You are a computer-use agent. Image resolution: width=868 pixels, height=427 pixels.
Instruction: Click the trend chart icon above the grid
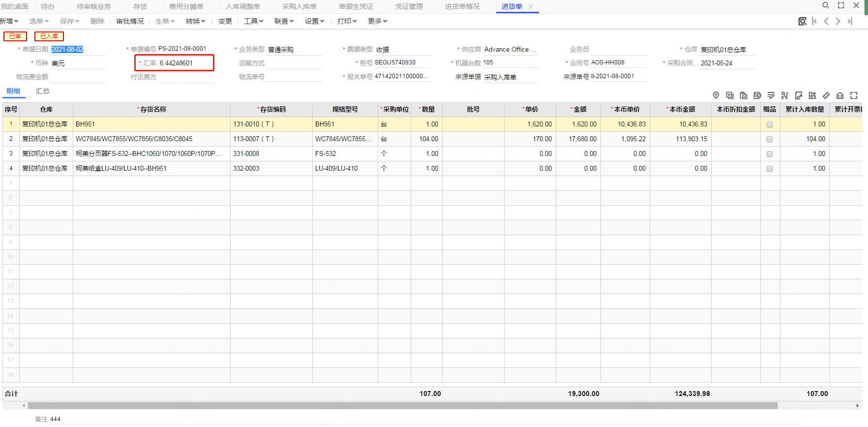(x=799, y=95)
